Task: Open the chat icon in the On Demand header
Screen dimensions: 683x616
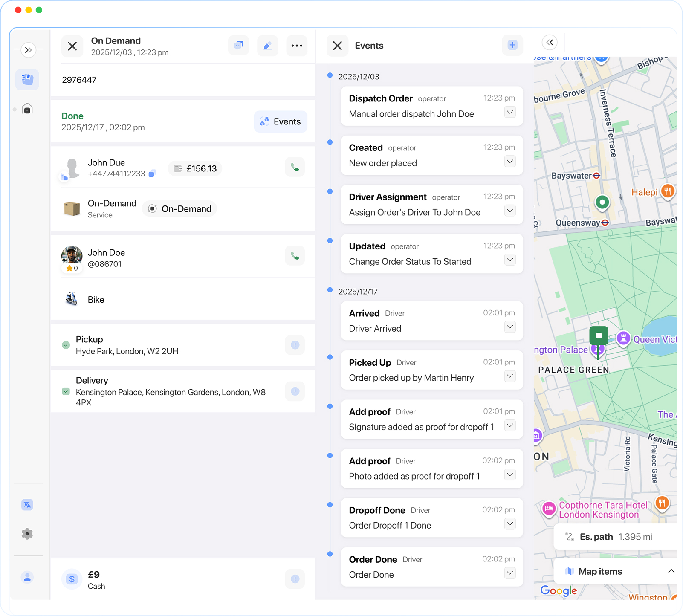Action: tap(239, 46)
